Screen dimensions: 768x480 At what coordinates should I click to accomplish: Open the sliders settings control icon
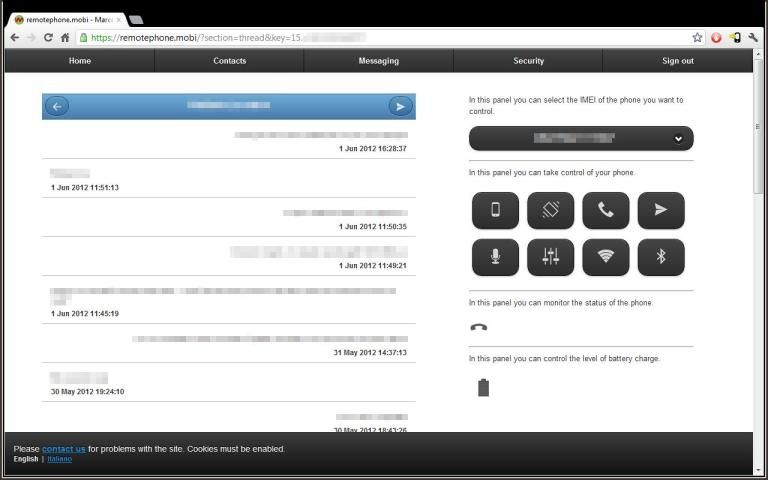pos(550,257)
